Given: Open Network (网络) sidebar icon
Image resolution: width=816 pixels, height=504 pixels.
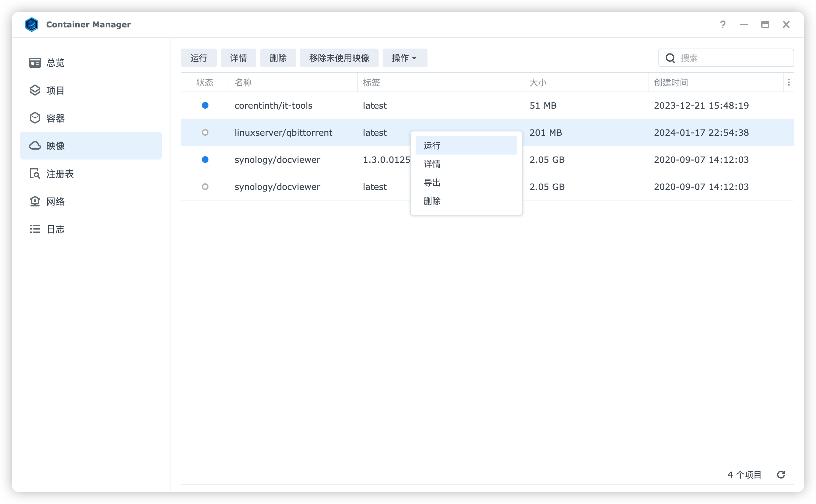Looking at the screenshot, I should (35, 201).
